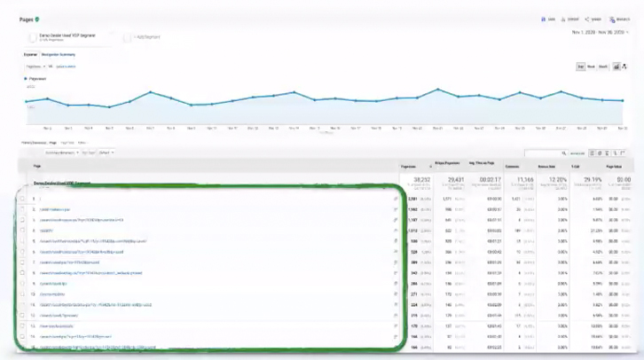Image resolution: width=644 pixels, height=360 pixels.
Task: Switch to the Navigation Summary tab
Action: [x=59, y=55]
